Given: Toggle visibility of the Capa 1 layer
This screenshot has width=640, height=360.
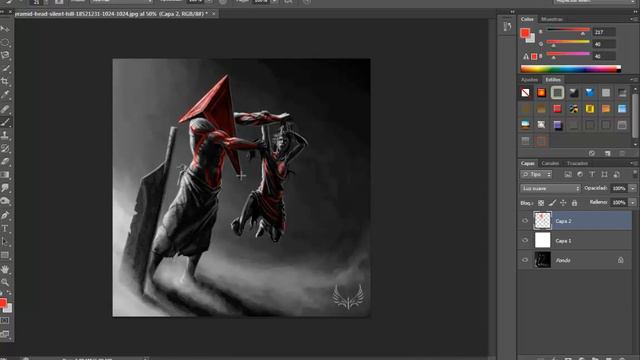Looking at the screenshot, I should (525, 240).
